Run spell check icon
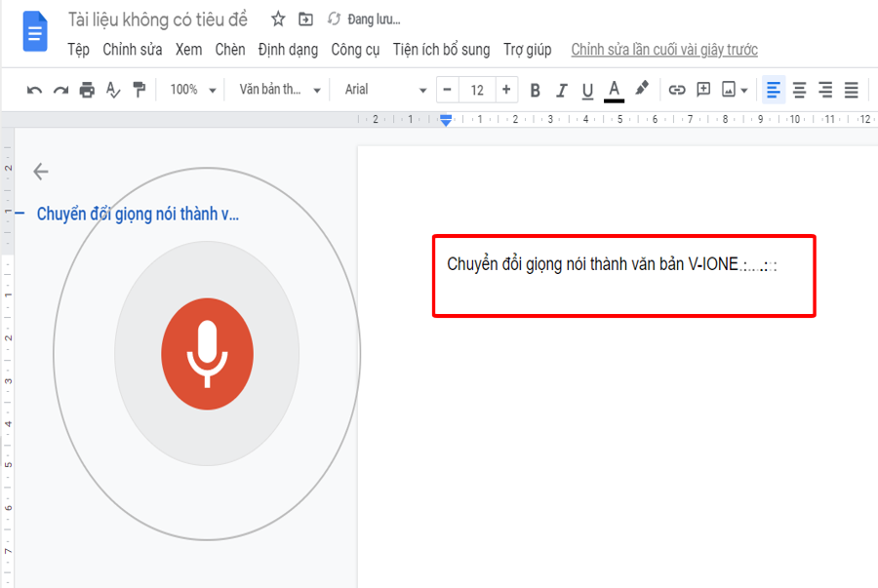 click(113, 90)
